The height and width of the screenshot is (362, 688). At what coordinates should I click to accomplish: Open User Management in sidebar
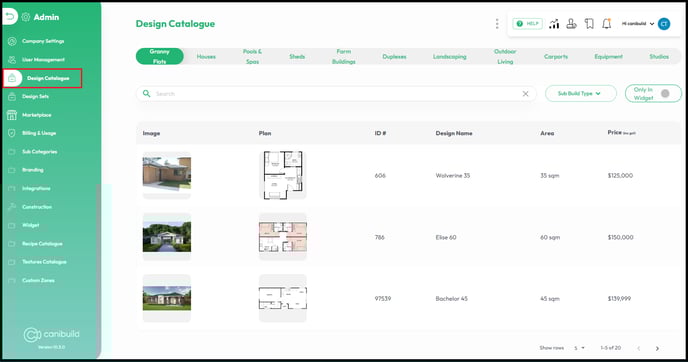(x=43, y=60)
